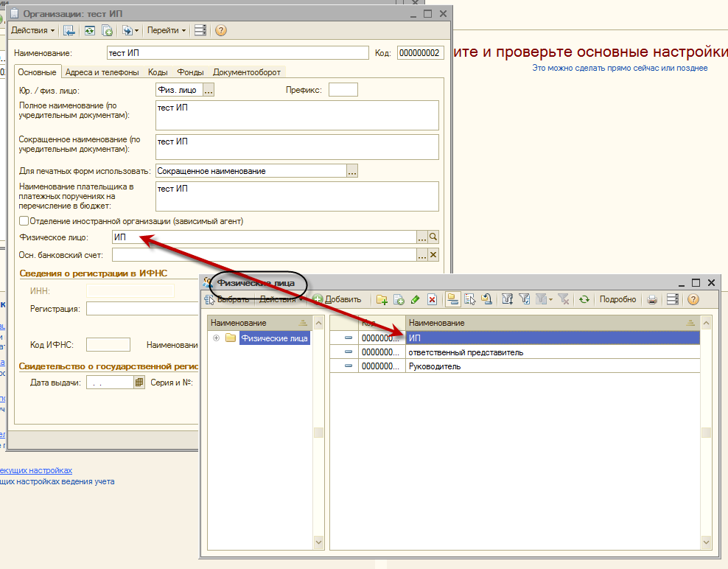This screenshot has width=728, height=569.
Task: Click magnifier icon beside Физическое лицо field
Action: point(433,237)
